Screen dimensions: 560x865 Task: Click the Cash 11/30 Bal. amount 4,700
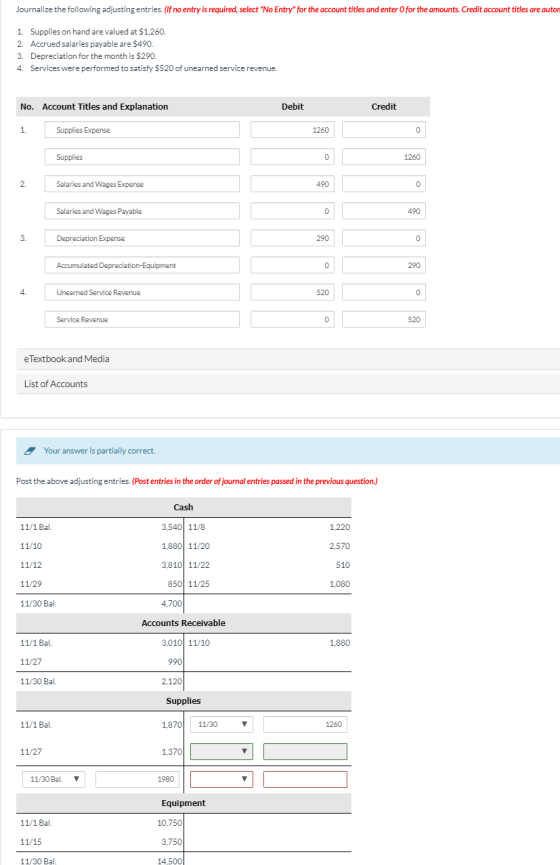pyautogui.click(x=172, y=604)
